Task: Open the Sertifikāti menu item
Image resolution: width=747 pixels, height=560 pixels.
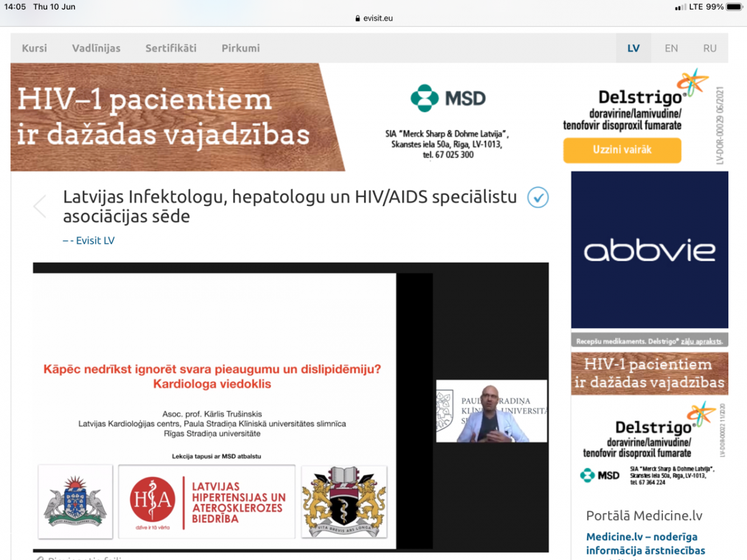Action: click(171, 48)
